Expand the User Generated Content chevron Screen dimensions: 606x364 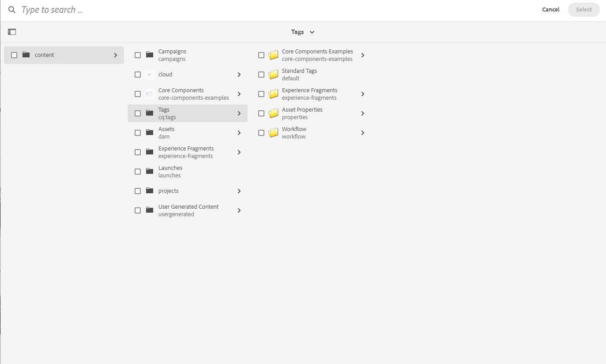(239, 210)
